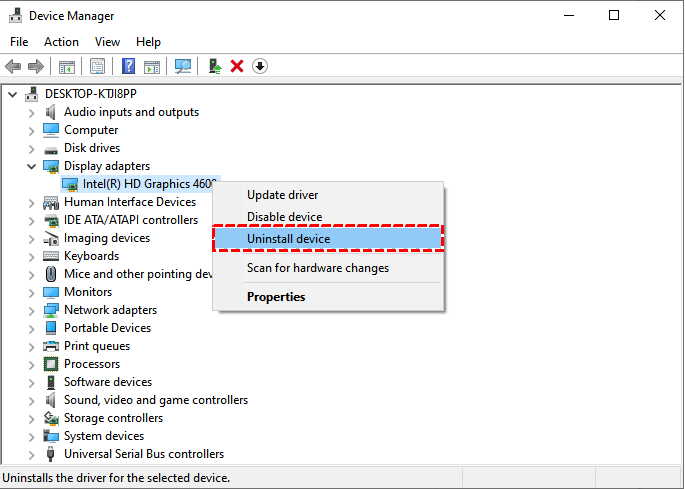
Task: Select the Monitors tree label
Action: (88, 292)
